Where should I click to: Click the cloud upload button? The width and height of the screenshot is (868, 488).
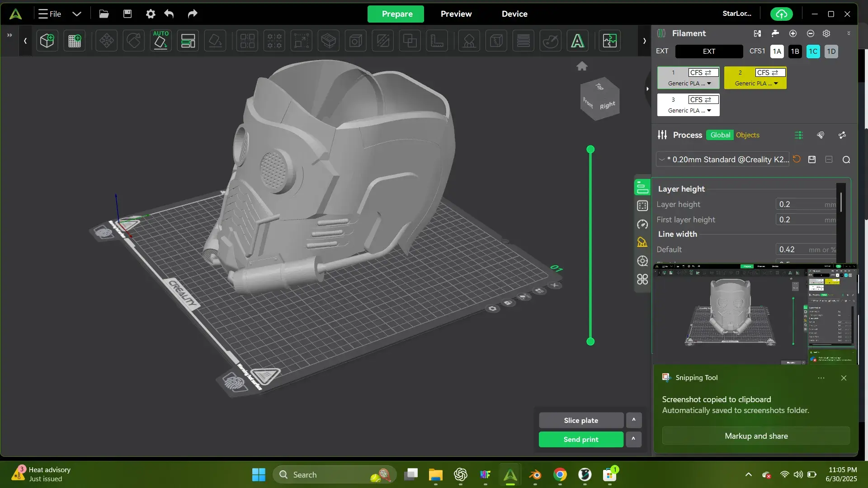(781, 14)
